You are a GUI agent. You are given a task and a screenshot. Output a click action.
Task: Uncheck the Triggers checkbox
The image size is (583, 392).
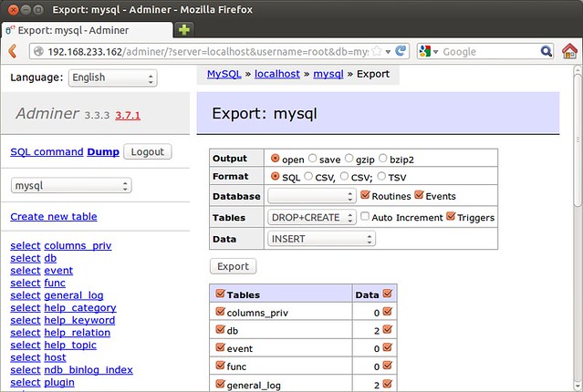pyautogui.click(x=451, y=216)
